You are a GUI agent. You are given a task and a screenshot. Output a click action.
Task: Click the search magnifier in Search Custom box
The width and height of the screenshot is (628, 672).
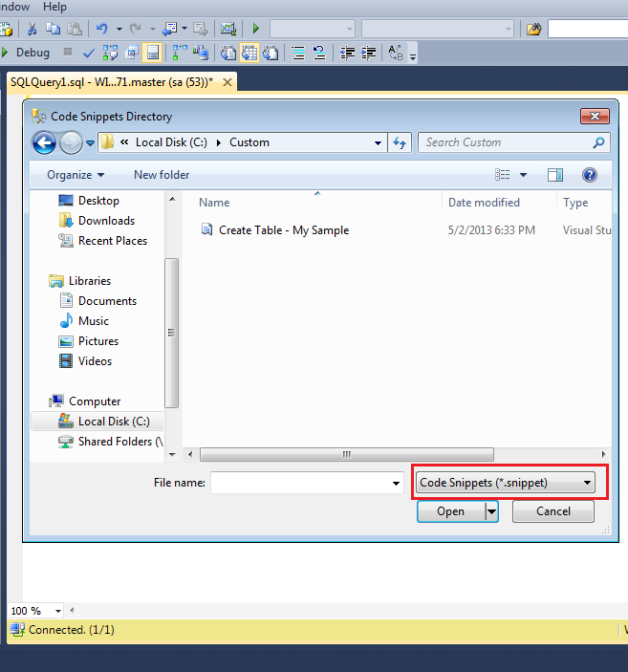(x=599, y=142)
